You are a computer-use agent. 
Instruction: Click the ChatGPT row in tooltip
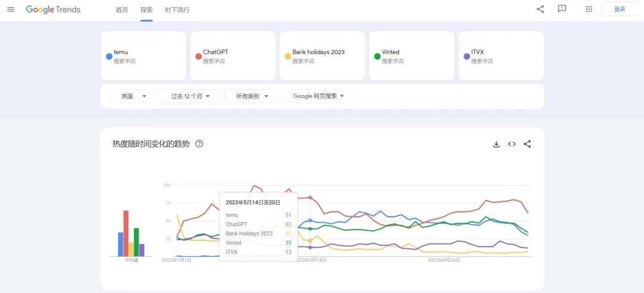point(259,225)
